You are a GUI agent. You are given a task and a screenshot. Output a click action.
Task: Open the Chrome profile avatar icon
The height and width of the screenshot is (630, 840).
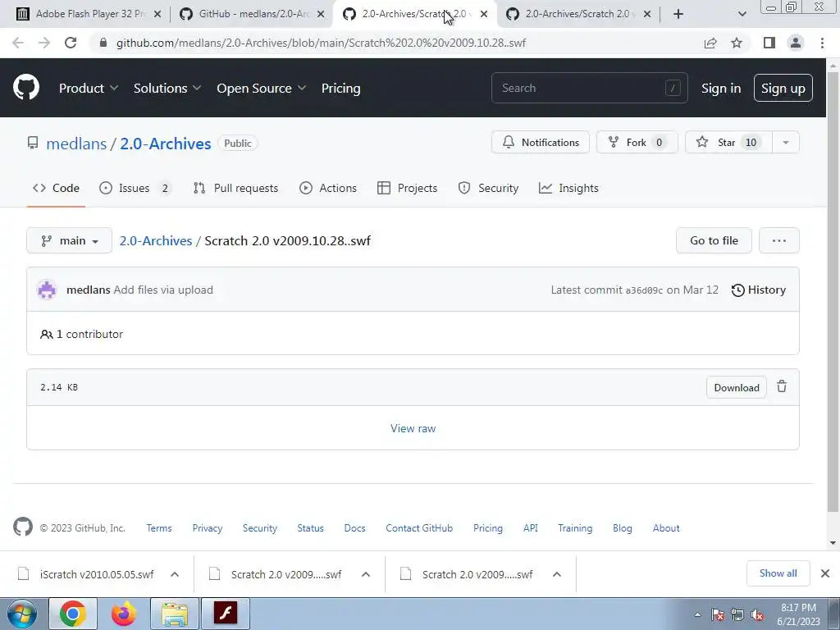point(796,43)
